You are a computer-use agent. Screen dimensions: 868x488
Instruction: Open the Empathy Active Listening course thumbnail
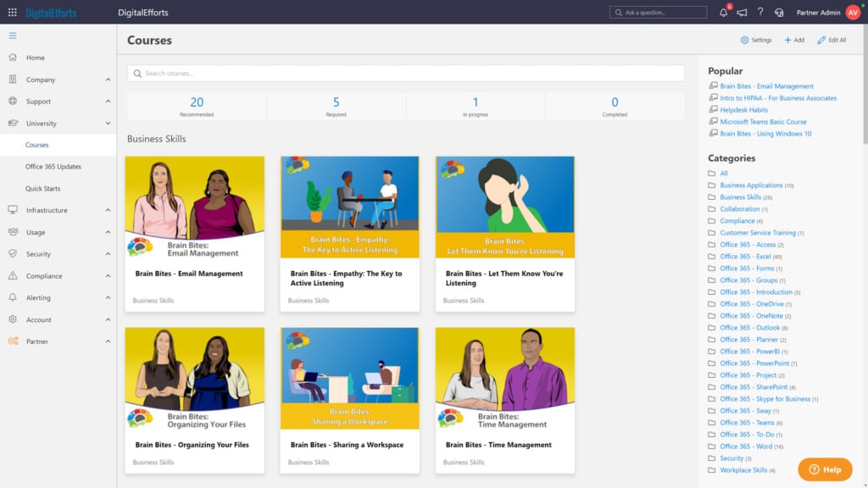[x=350, y=207]
